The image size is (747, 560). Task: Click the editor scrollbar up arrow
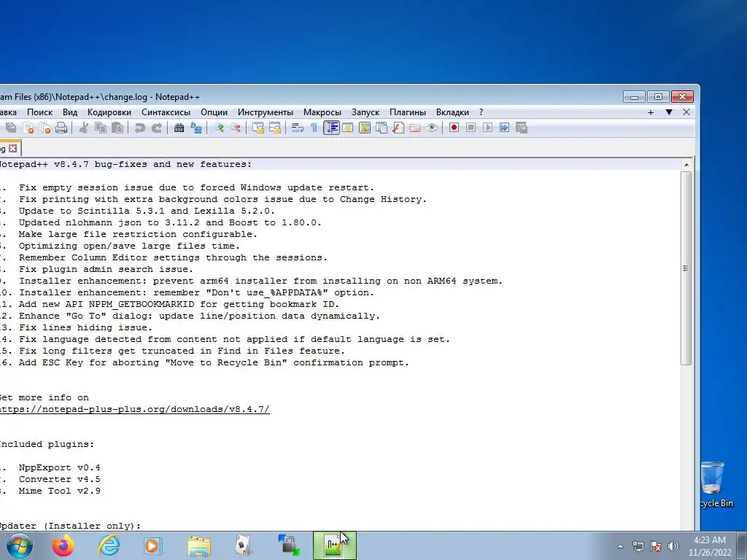686,165
